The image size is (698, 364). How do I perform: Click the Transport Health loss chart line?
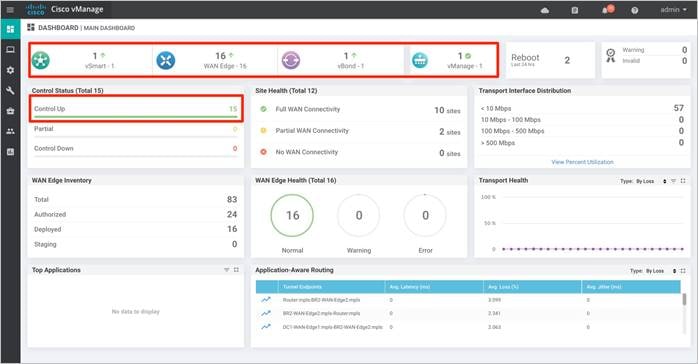click(x=592, y=249)
